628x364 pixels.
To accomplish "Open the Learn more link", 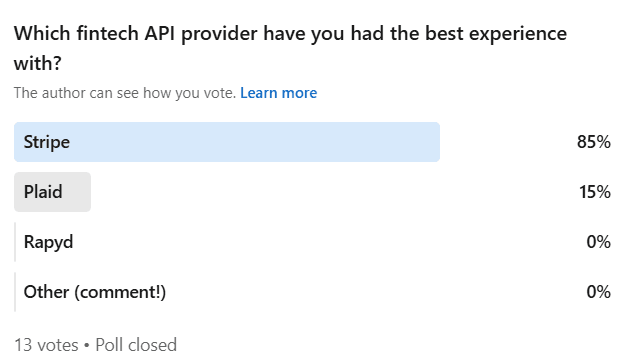I will [278, 93].
